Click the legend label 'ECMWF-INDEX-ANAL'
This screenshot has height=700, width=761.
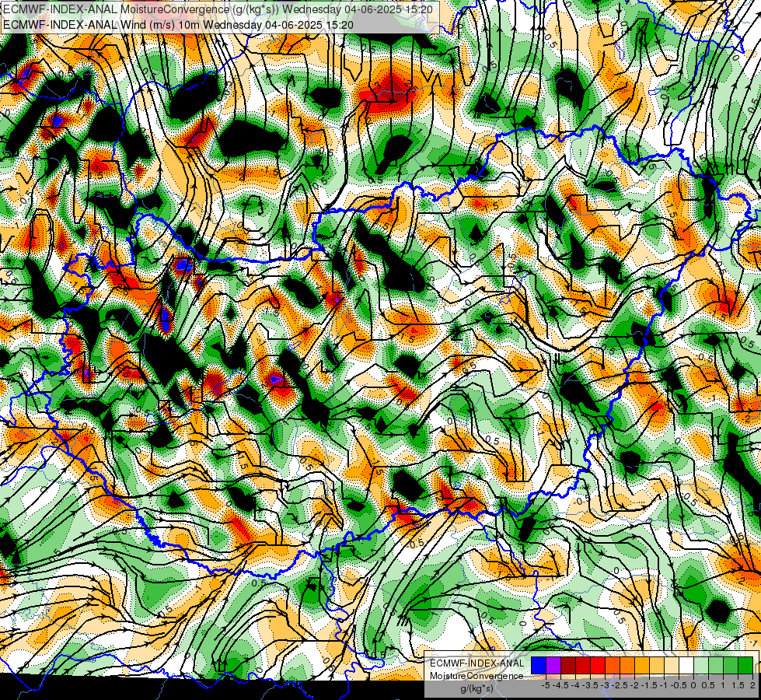477,663
